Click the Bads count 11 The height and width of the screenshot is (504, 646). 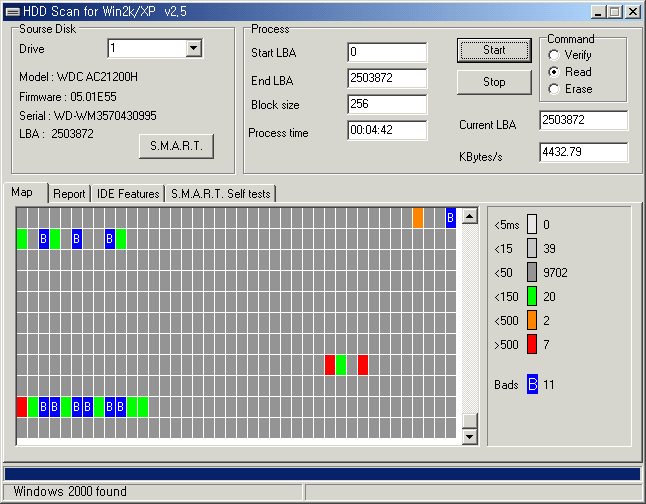pos(549,384)
